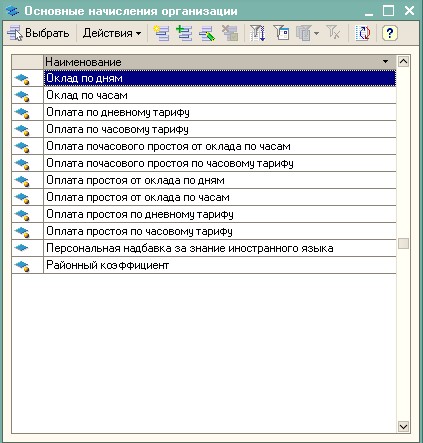The height and width of the screenshot is (443, 423).
Task: Select Оплата простоя от оклада по часам
Action: pos(220,197)
